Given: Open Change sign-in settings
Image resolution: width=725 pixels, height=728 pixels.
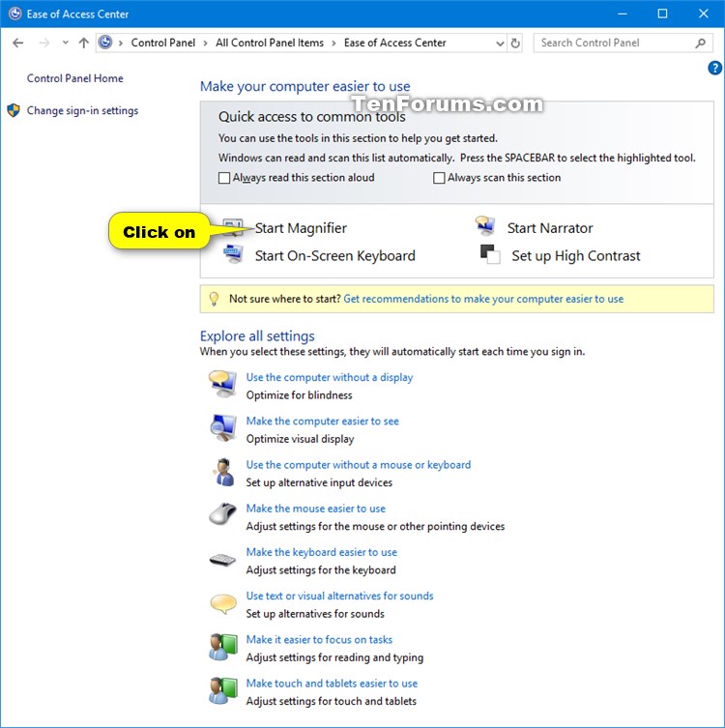Looking at the screenshot, I should (x=82, y=110).
